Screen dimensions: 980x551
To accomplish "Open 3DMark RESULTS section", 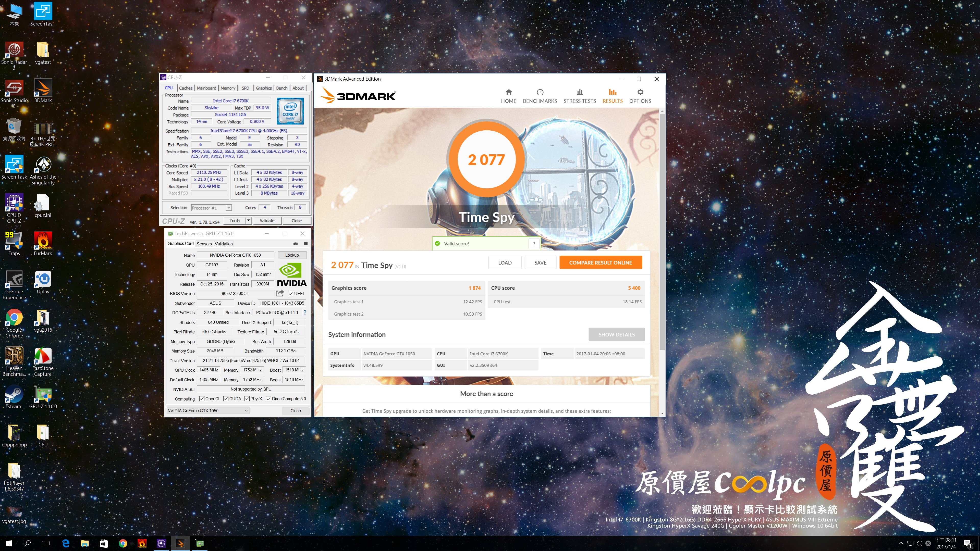I will pos(612,96).
